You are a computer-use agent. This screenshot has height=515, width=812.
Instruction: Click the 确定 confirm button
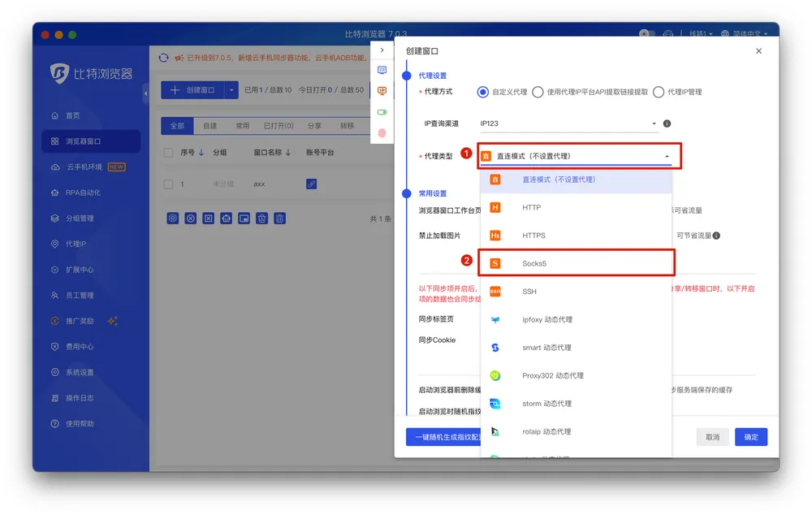pos(751,437)
